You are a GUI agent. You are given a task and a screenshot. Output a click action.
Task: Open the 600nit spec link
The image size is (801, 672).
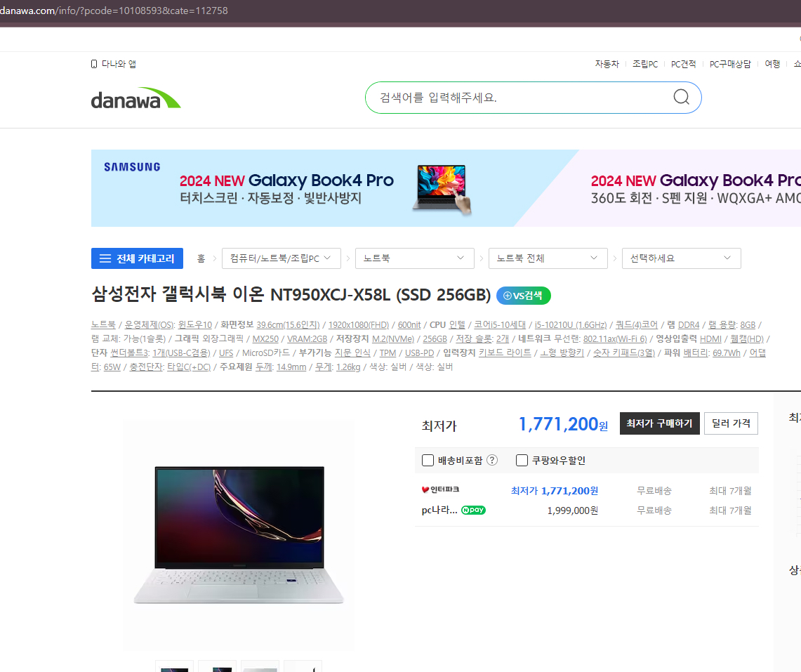(x=409, y=325)
